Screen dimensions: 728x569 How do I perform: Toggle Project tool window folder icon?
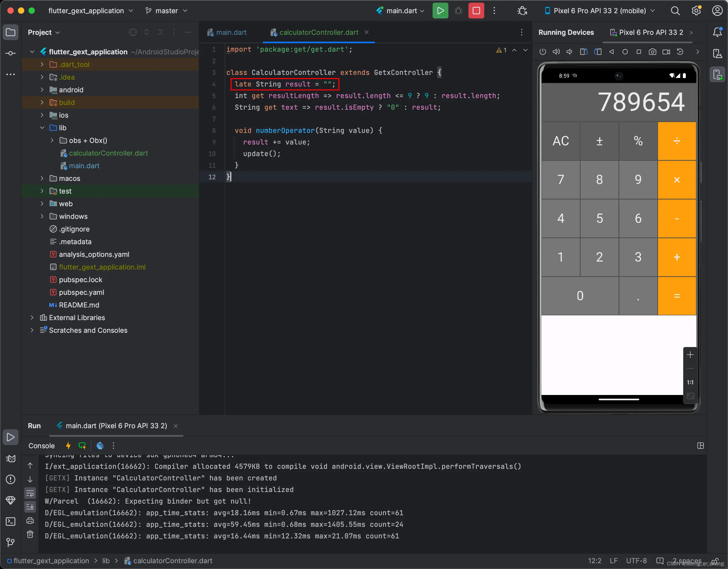pos(10,32)
